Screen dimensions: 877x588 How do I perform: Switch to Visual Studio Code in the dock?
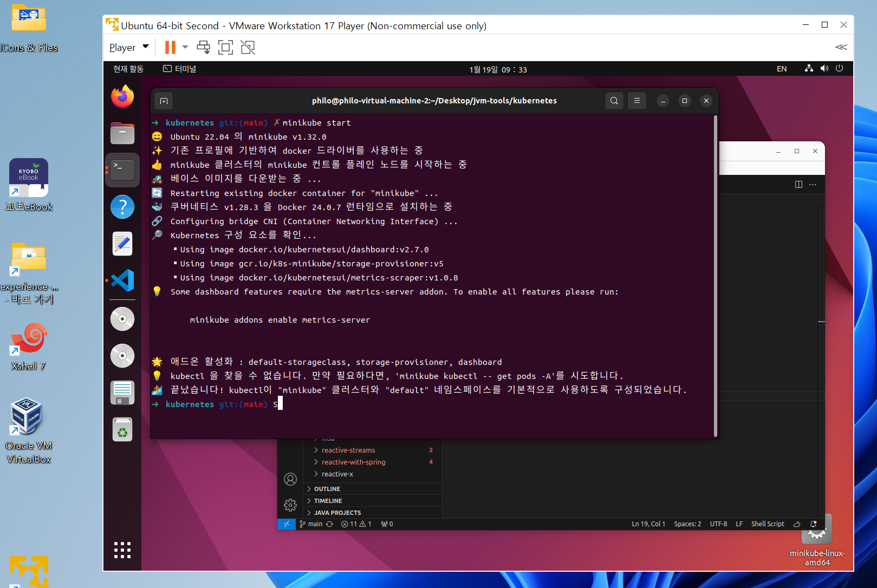tap(122, 280)
